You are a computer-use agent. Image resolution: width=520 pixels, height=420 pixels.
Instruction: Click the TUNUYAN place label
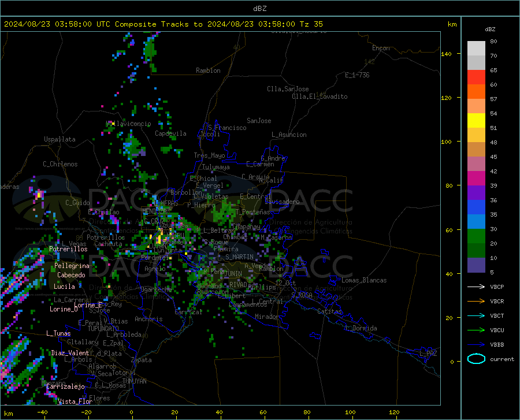pos(134,381)
